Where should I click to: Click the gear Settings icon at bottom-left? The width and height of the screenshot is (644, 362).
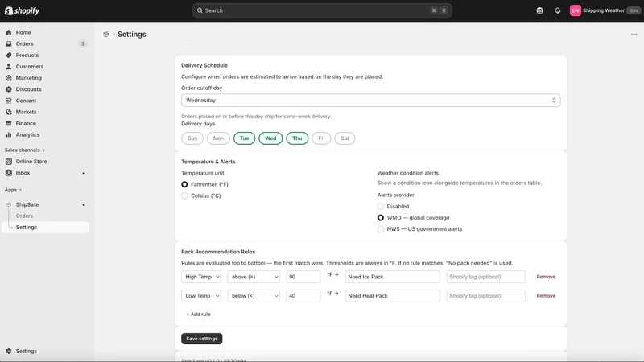click(9, 351)
